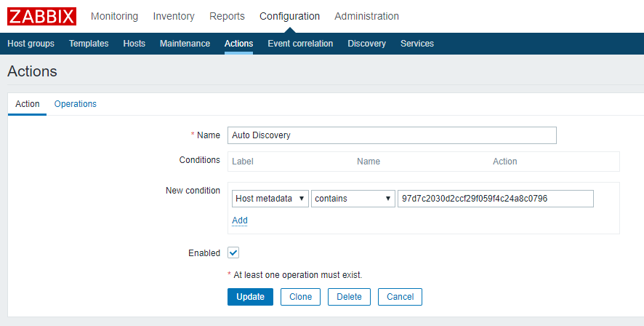Go to the Reports menu
The height and width of the screenshot is (326, 644).
pyautogui.click(x=227, y=16)
